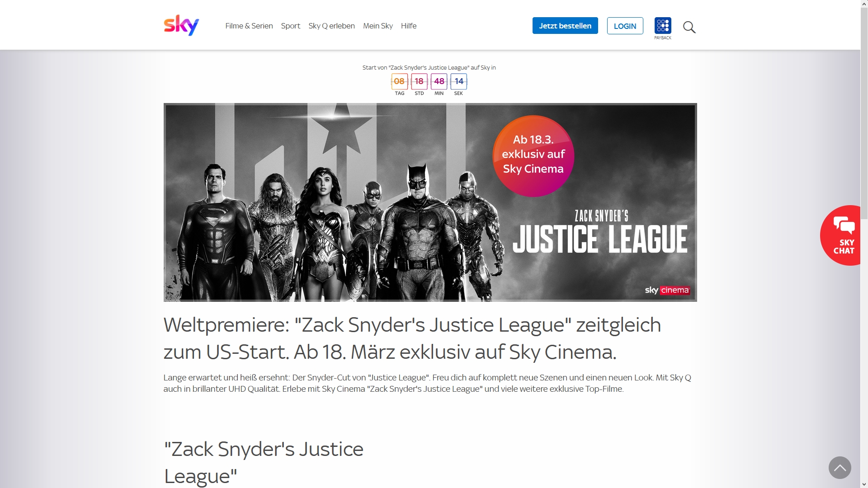The image size is (868, 488).
Task: Click the Sky logo
Action: tap(181, 25)
